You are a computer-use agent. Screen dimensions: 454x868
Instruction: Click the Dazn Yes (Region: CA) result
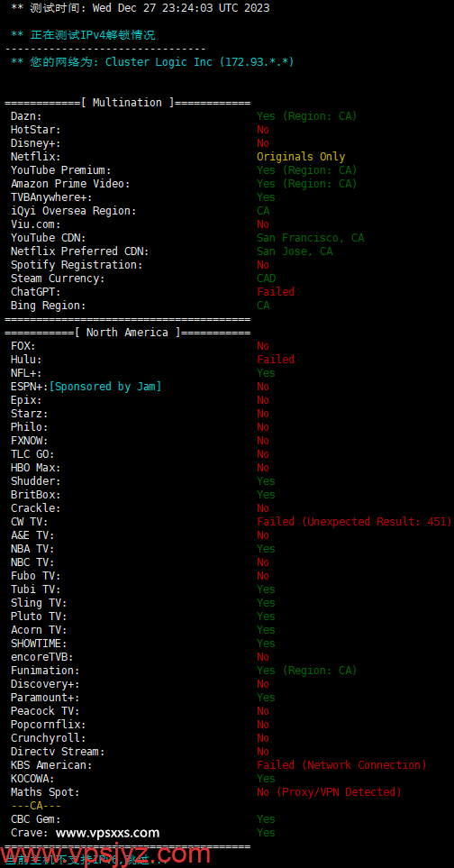click(x=307, y=116)
